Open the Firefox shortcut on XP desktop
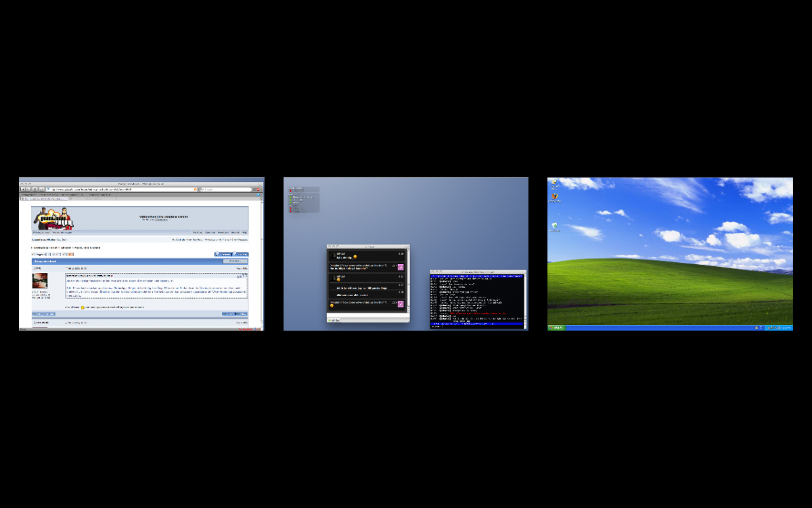The image size is (812, 508). coord(554,196)
